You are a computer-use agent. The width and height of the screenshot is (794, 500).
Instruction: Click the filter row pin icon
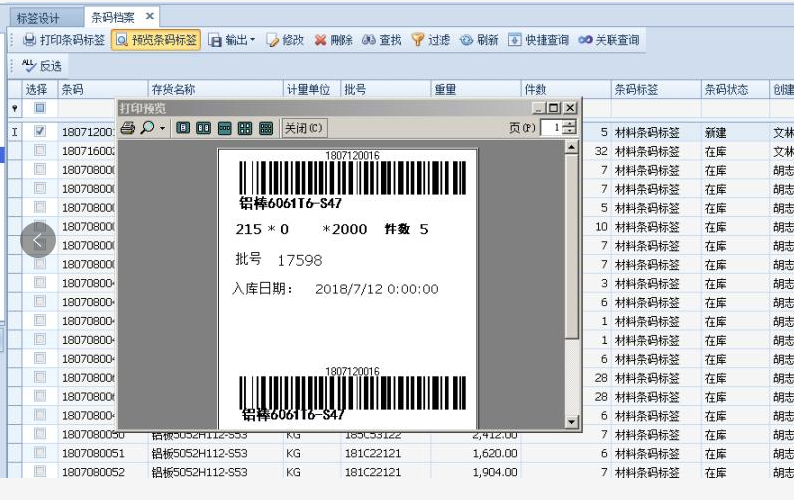(x=15, y=108)
